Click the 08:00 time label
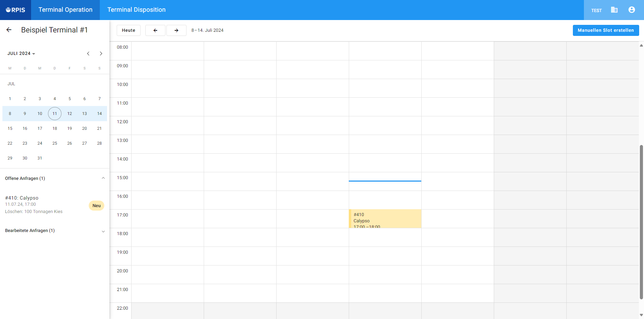Viewport: 644px width, 319px height. (x=123, y=47)
